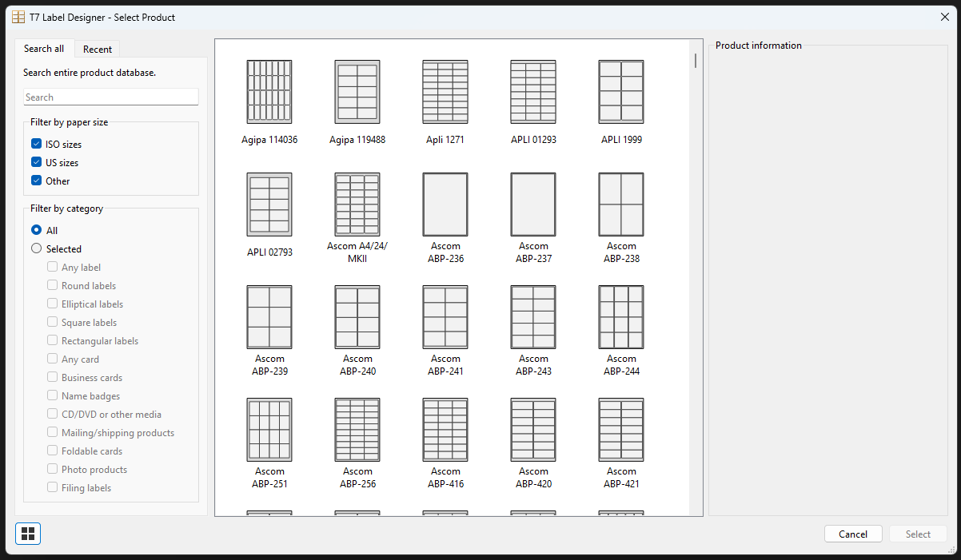The width and height of the screenshot is (961, 560).
Task: Select the Ascom ABP-239 template
Action: pos(269,317)
